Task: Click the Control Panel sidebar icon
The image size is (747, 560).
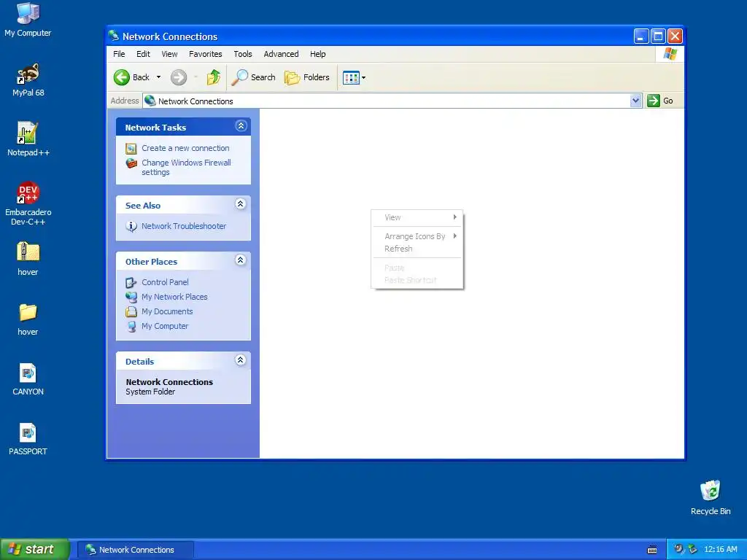Action: pyautogui.click(x=131, y=283)
